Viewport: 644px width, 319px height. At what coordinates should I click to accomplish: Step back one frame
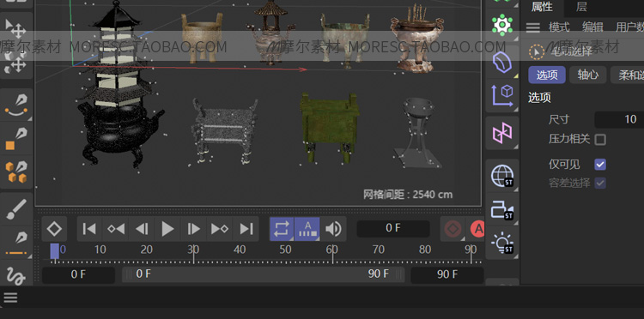pyautogui.click(x=142, y=229)
